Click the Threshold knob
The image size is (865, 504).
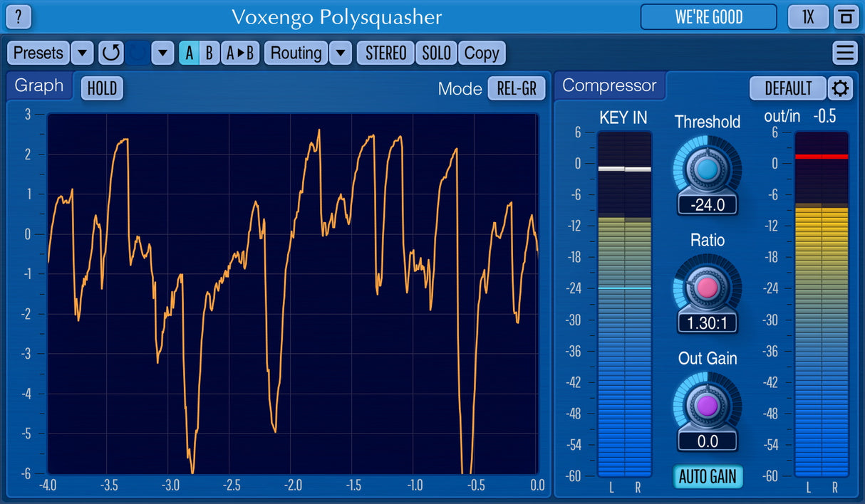[x=707, y=169]
